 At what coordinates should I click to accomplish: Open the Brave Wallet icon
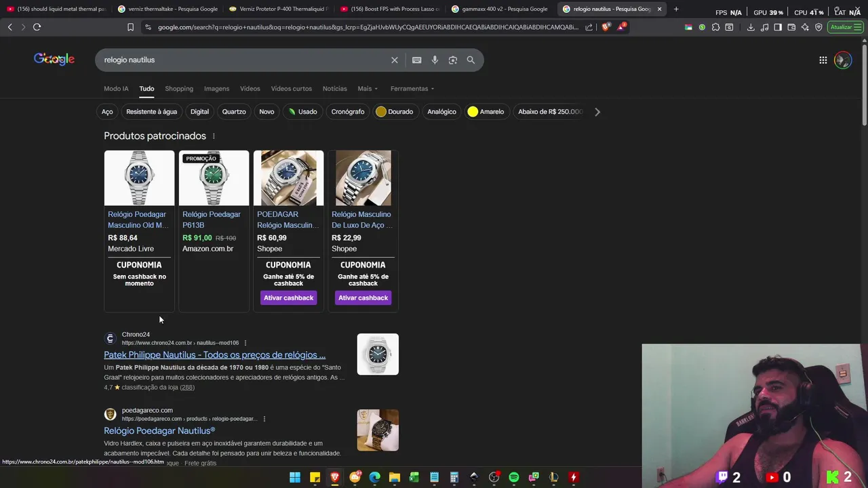point(791,27)
